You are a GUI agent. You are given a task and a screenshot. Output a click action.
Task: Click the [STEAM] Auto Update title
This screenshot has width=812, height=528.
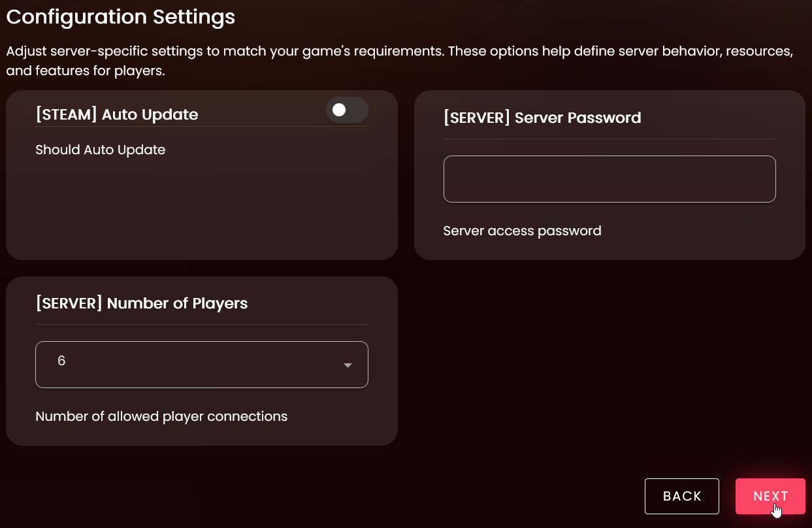click(x=117, y=114)
